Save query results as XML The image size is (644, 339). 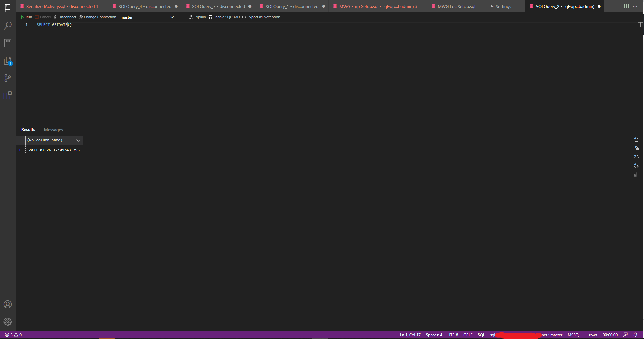pyautogui.click(x=636, y=166)
